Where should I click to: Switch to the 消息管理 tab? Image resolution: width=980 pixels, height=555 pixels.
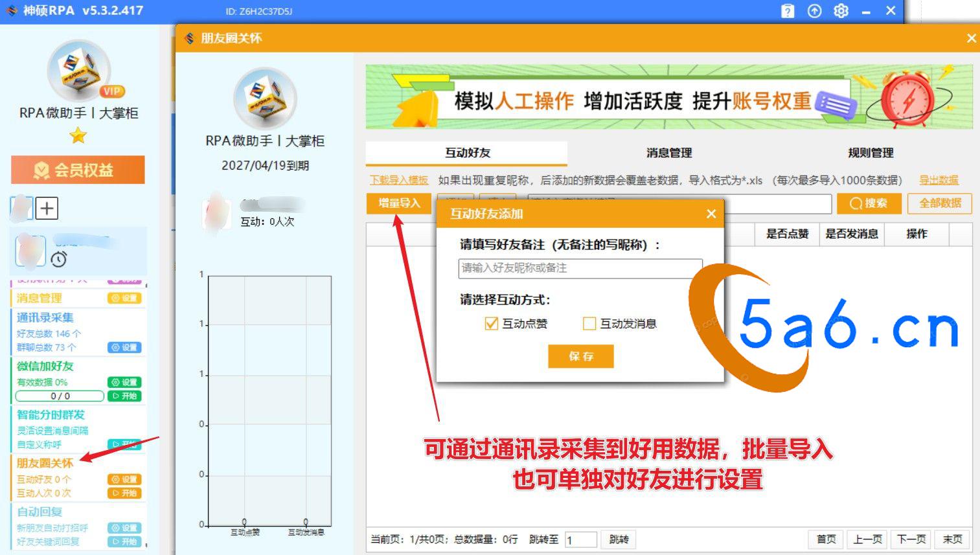click(668, 153)
